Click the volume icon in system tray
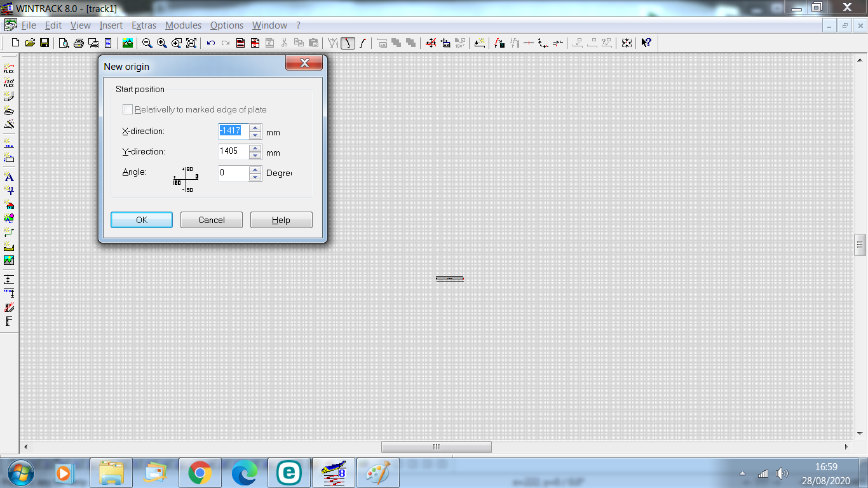The image size is (868, 488). (x=782, y=473)
